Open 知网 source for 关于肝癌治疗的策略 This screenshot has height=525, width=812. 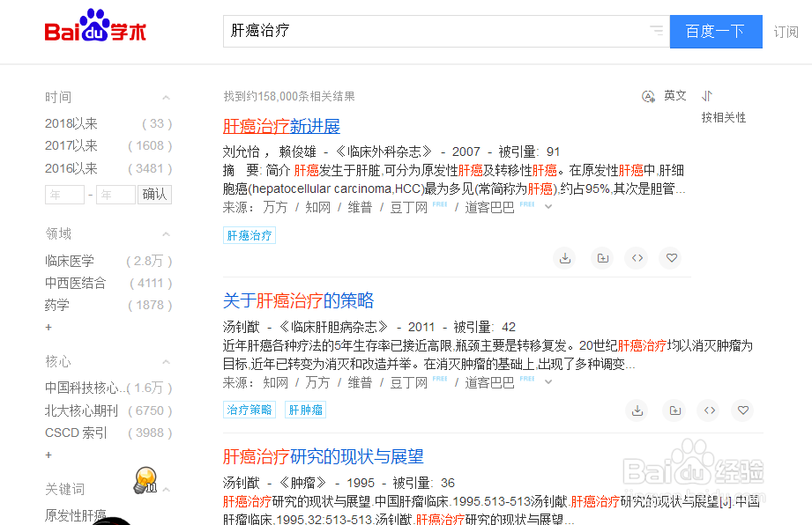(275, 383)
